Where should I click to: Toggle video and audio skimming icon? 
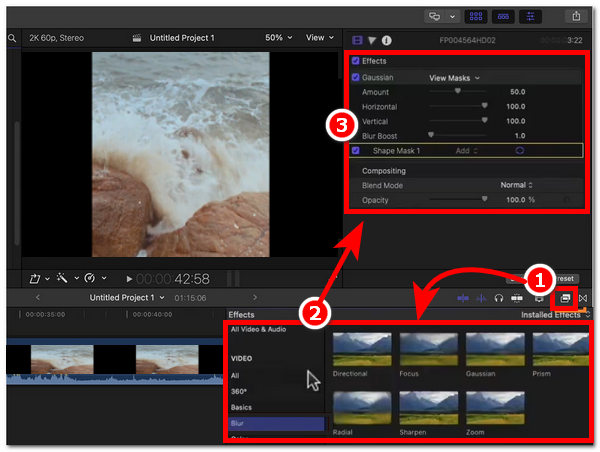(x=463, y=298)
